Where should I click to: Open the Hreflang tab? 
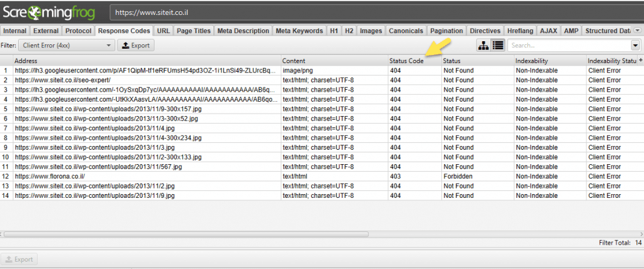click(520, 31)
